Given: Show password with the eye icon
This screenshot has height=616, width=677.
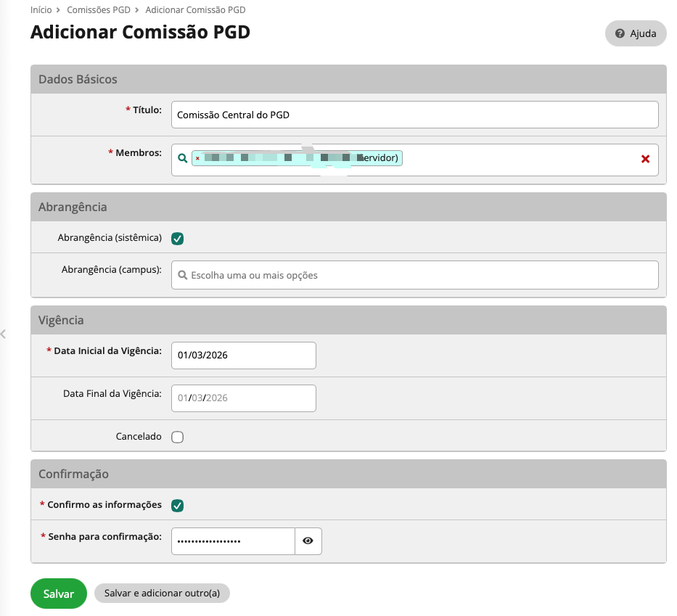Looking at the screenshot, I should [x=308, y=541].
